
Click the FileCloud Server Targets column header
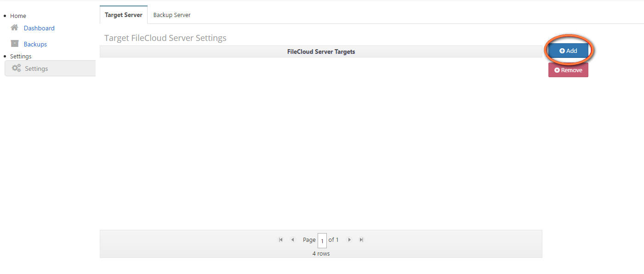pyautogui.click(x=321, y=51)
